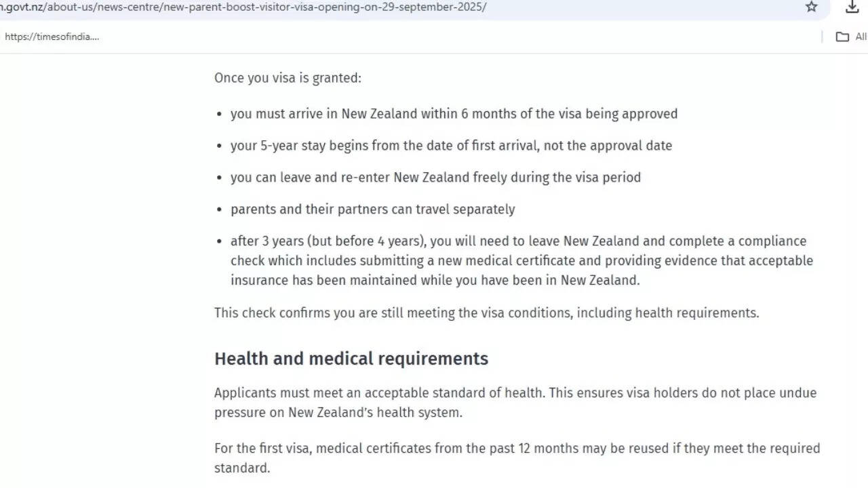Image resolution: width=868 pixels, height=488 pixels.
Task: Select the star icon in the address bar
Action: pos(811,7)
